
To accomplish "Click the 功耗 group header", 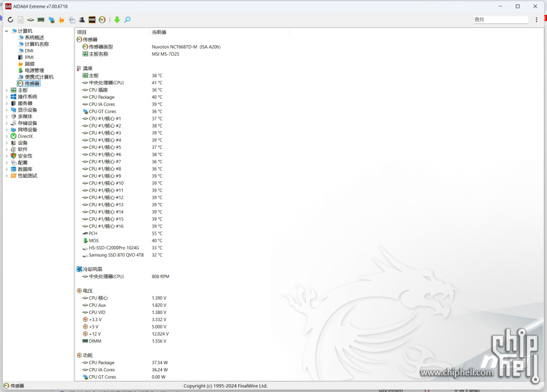I will coord(85,355).
